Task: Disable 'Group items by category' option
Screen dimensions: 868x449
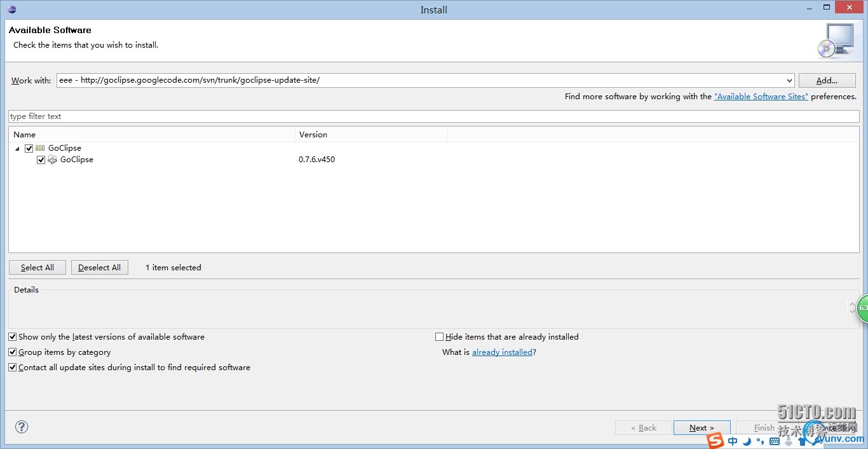Action: tap(13, 352)
